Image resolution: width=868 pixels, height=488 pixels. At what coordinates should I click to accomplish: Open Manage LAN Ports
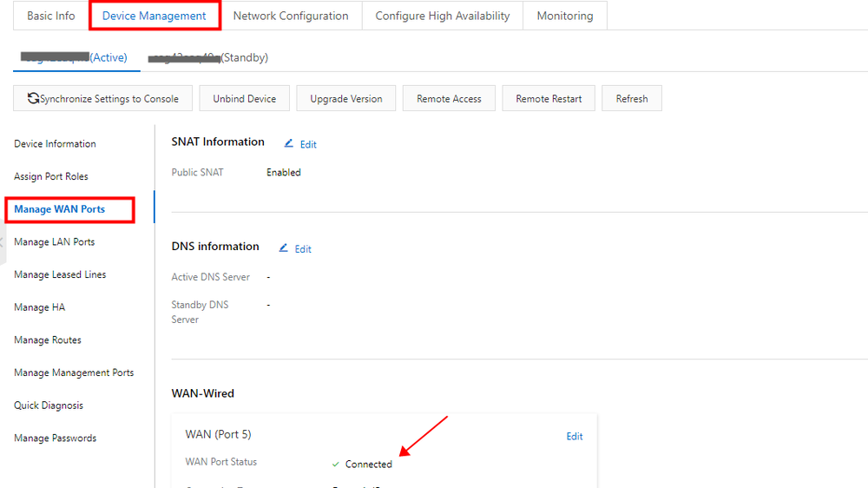point(54,242)
